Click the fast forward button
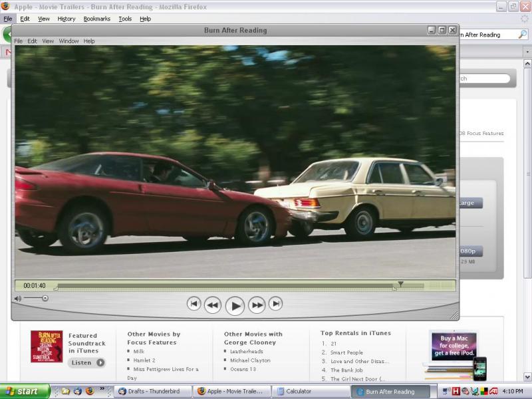This screenshot has width=532, height=399. [257, 305]
